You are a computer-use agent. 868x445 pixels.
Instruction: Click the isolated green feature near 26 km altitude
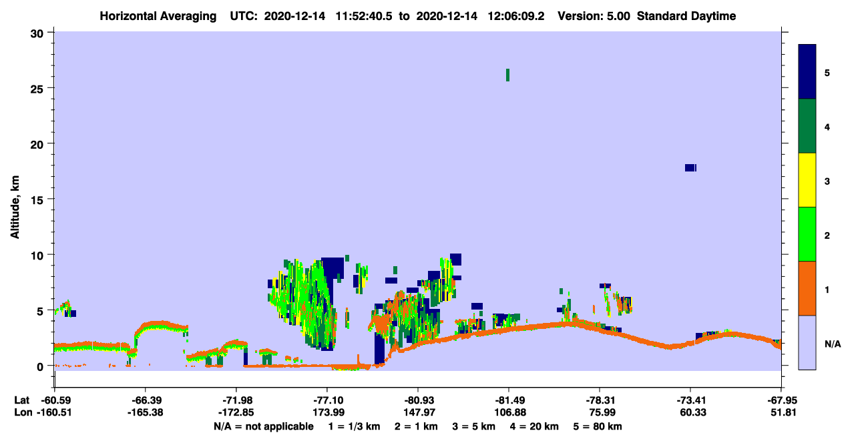click(x=508, y=75)
